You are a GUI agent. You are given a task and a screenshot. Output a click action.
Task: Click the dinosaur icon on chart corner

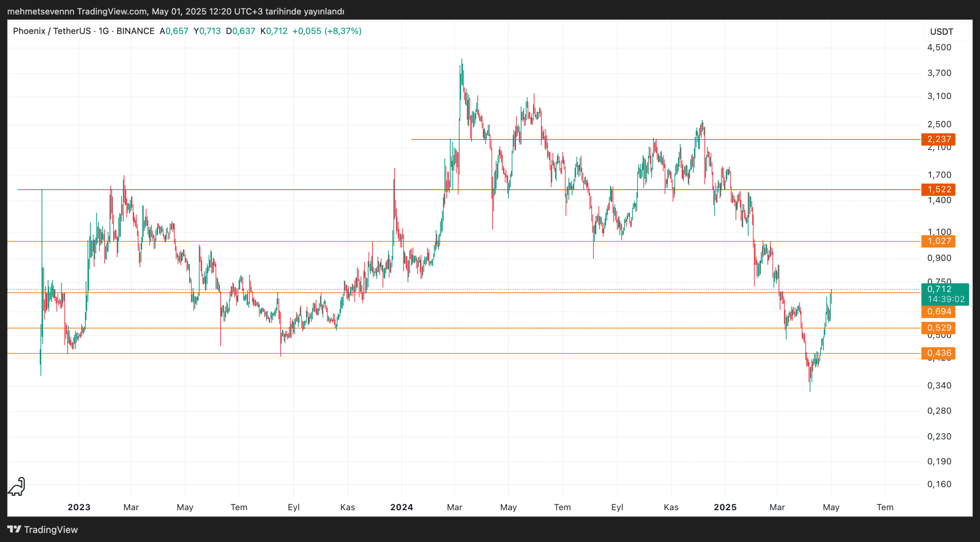tap(16, 487)
